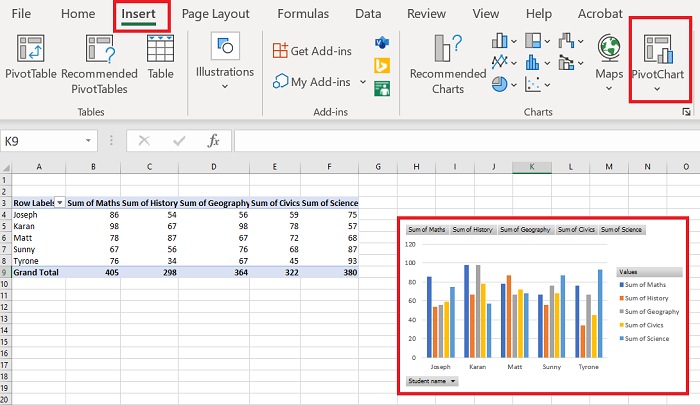Image resolution: width=700 pixels, height=405 pixels.
Task: Open Recommended PivotTables
Action: [x=99, y=50]
